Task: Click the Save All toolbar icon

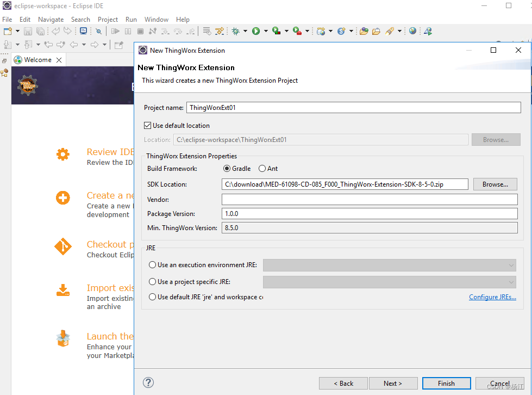Action: (x=40, y=31)
